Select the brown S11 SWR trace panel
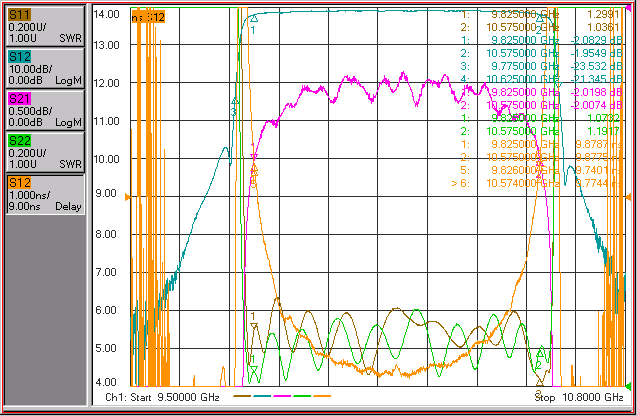This screenshot has height=416, width=637. point(45,26)
